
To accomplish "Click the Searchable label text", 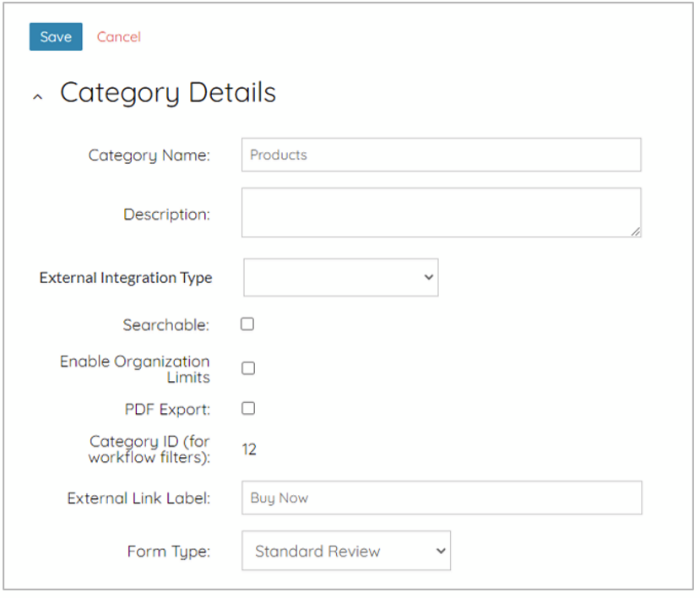I will tap(166, 325).
